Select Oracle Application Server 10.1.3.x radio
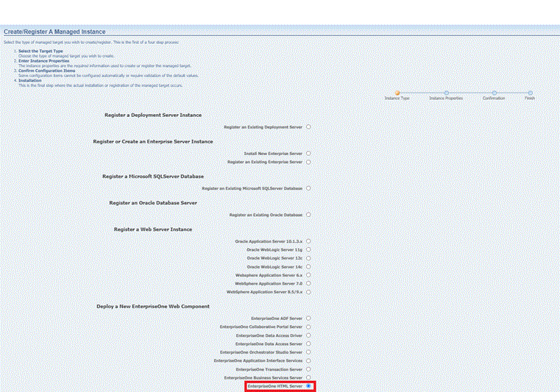 (x=308, y=241)
